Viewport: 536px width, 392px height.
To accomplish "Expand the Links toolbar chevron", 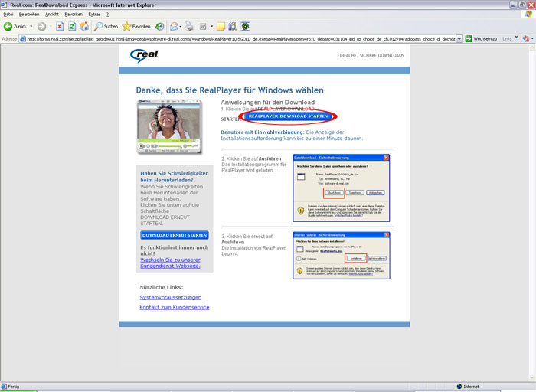I will click(517, 38).
